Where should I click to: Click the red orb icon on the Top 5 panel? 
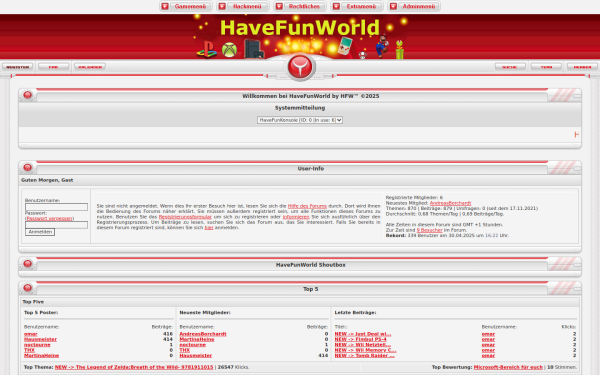28,288
